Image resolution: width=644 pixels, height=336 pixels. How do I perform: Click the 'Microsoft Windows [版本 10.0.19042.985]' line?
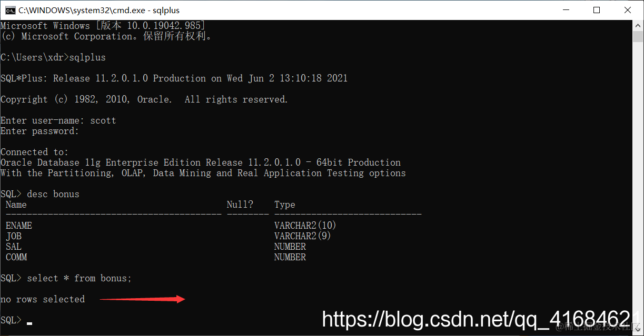click(x=103, y=26)
